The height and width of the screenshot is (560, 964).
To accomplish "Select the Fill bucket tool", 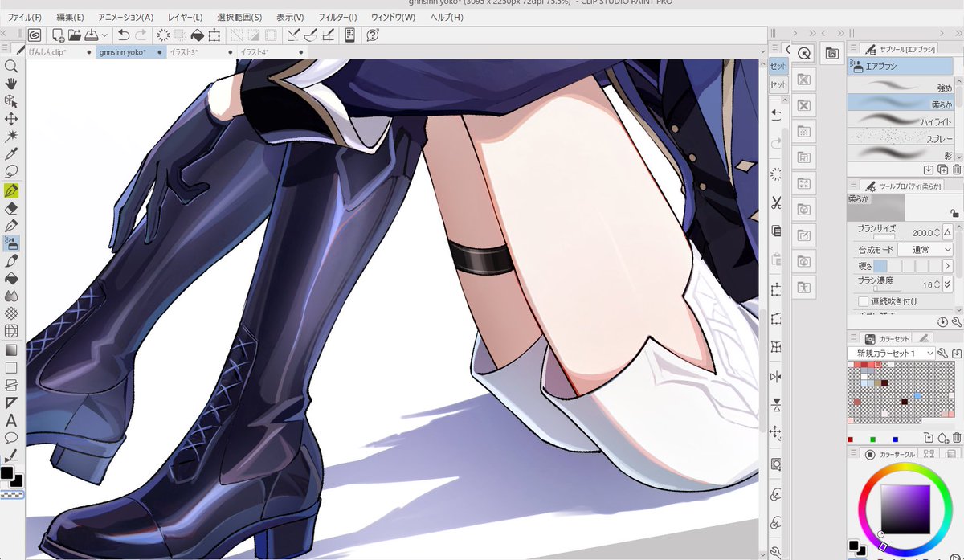I will click(11, 279).
